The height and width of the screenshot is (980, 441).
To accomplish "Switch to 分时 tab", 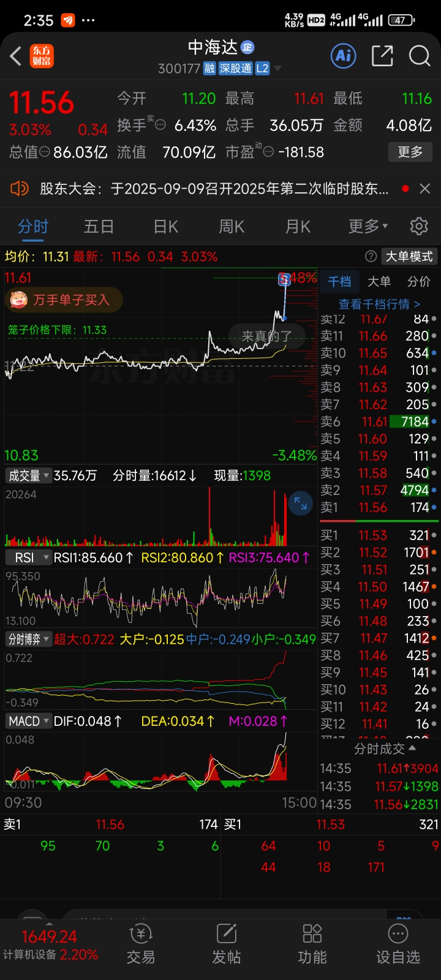I will click(x=33, y=226).
